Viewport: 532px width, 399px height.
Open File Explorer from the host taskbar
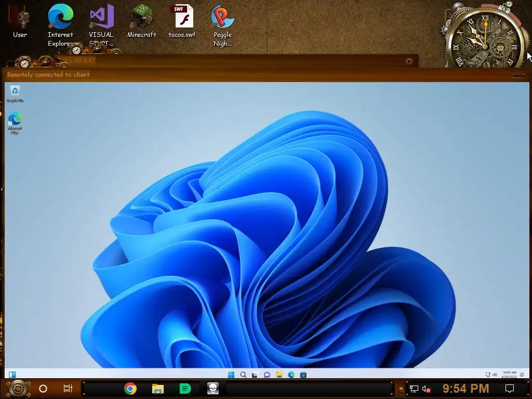coord(158,389)
